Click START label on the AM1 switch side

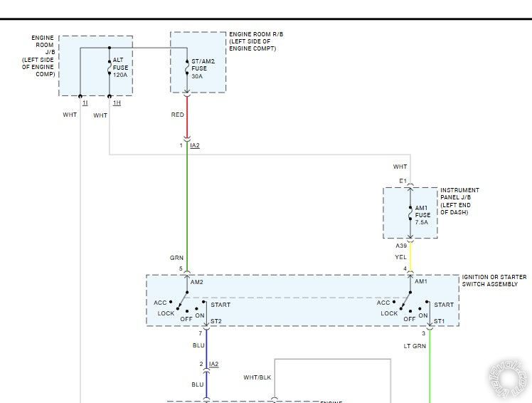pos(444,305)
